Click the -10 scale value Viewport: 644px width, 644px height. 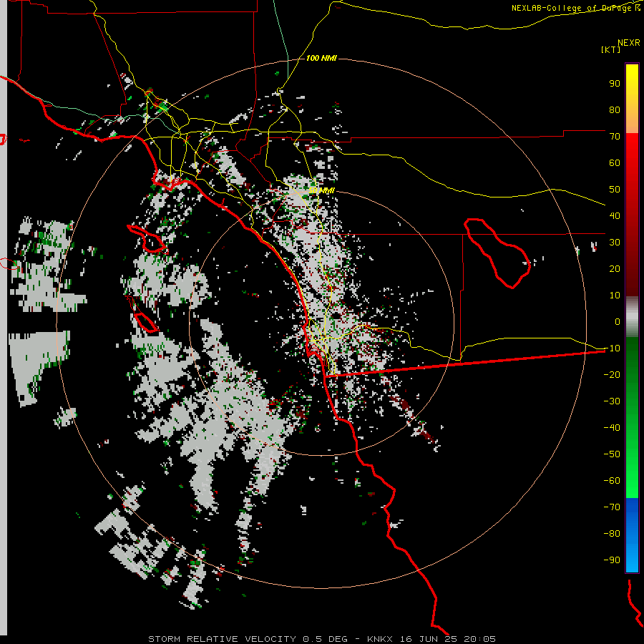pos(612,348)
